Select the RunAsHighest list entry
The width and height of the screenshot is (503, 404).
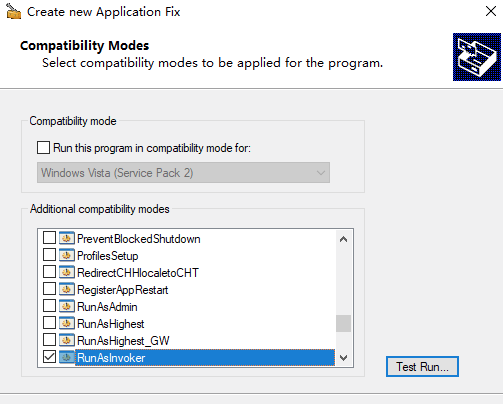pyautogui.click(x=111, y=324)
